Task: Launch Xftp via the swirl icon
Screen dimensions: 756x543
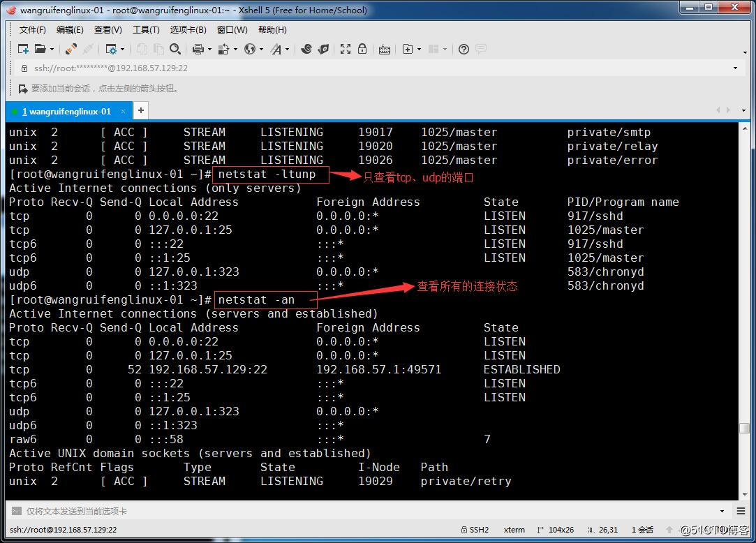Action: coord(306,49)
